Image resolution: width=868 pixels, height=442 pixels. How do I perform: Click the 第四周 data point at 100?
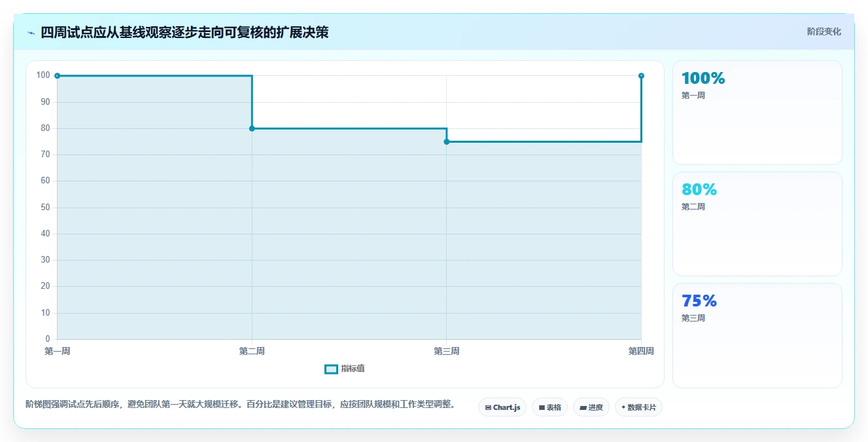point(641,76)
